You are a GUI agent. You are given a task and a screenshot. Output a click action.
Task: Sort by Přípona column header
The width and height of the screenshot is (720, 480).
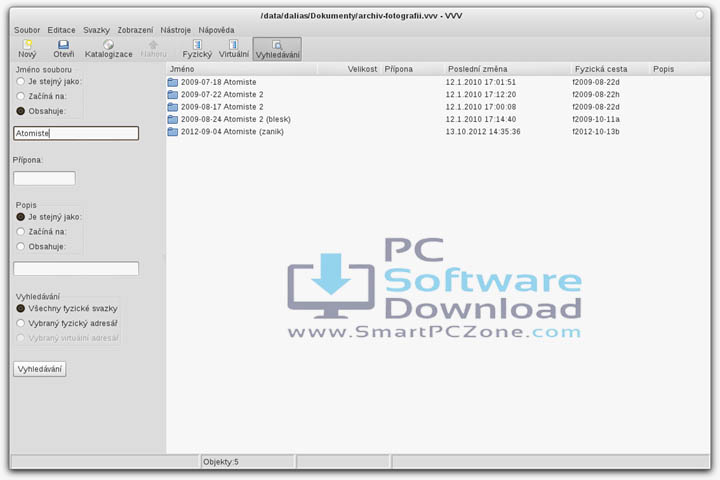(x=412, y=69)
